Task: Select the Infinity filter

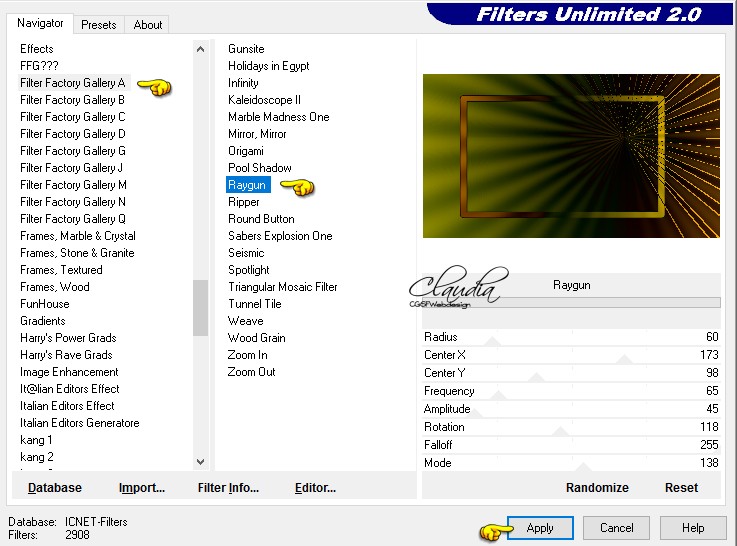Action: [243, 83]
